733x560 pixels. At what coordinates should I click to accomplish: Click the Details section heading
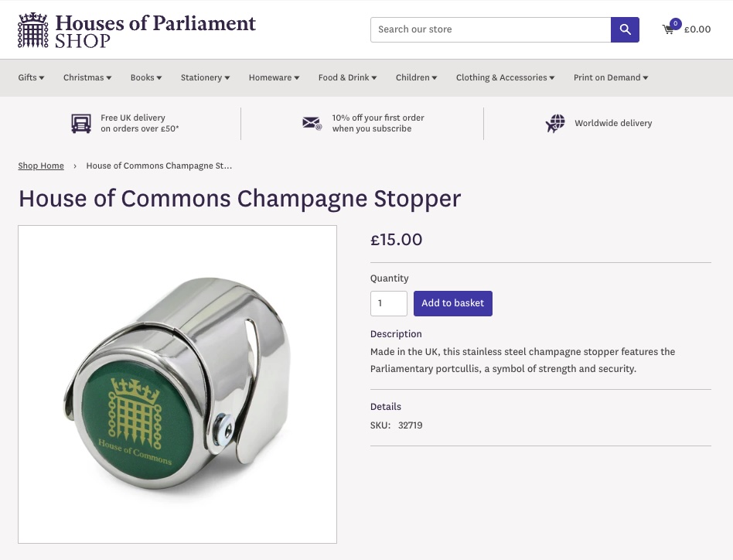pyautogui.click(x=385, y=407)
